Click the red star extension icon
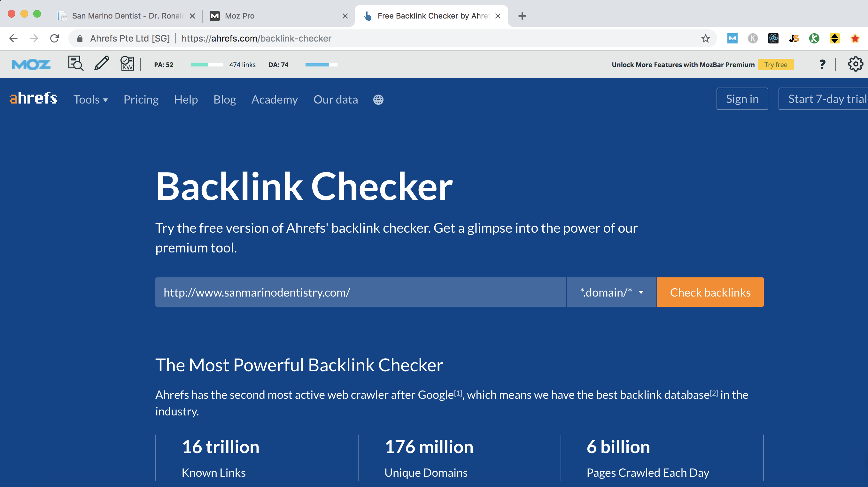Image resolution: width=868 pixels, height=487 pixels. [855, 38]
